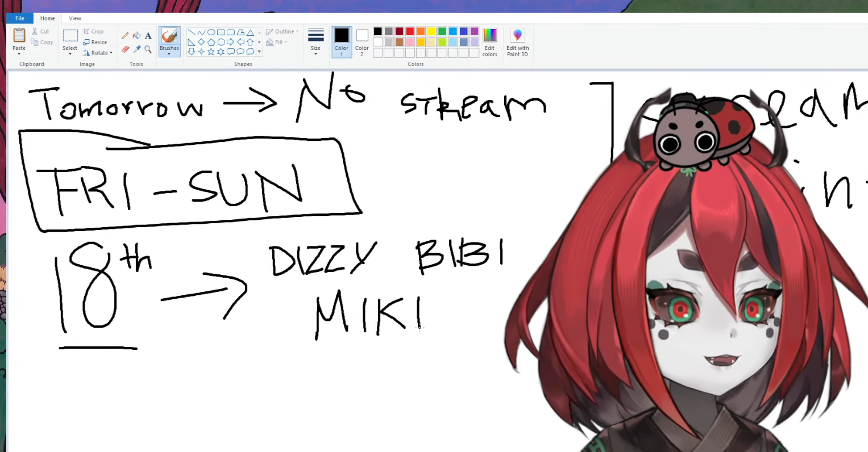Choose the Diamond shape

(x=201, y=42)
